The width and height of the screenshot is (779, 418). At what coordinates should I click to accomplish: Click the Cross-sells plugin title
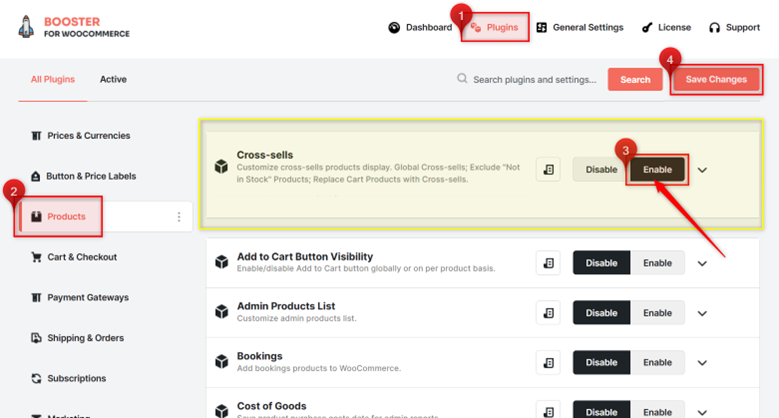(x=265, y=155)
